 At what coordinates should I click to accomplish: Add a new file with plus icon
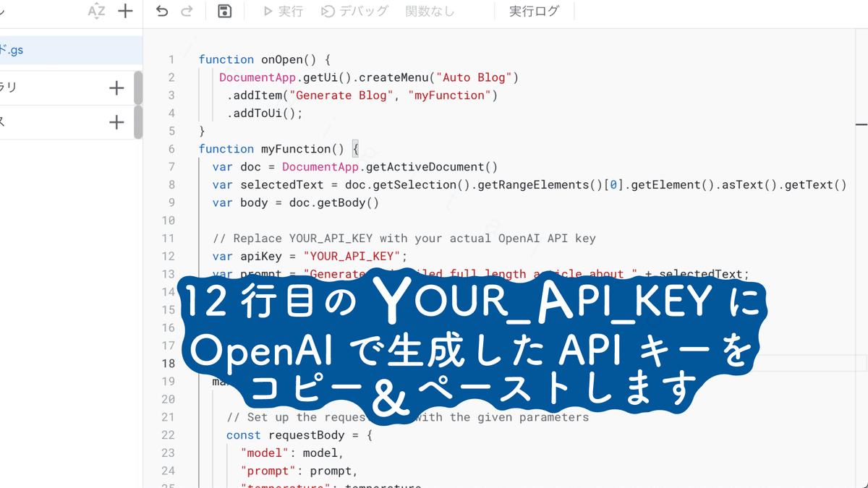tap(125, 11)
